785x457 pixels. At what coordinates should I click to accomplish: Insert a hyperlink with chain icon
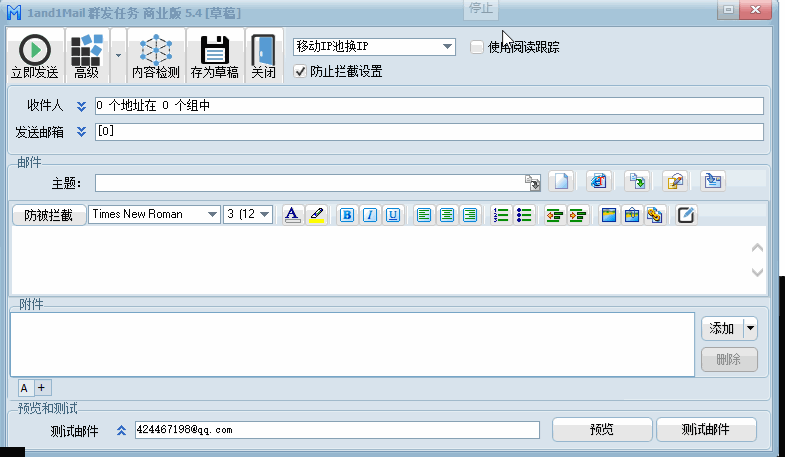[x=655, y=215]
